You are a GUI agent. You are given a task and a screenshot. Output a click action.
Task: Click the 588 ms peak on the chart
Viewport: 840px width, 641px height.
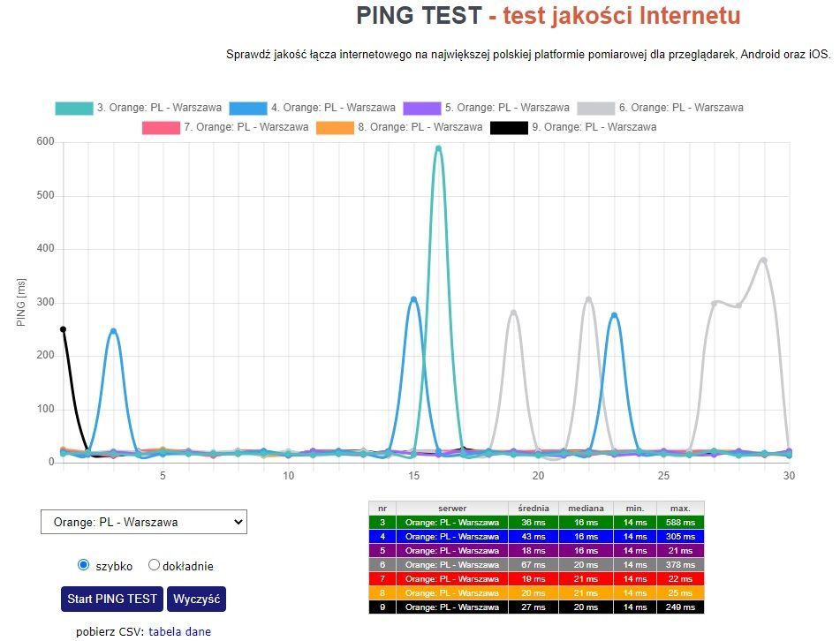pyautogui.click(x=438, y=148)
